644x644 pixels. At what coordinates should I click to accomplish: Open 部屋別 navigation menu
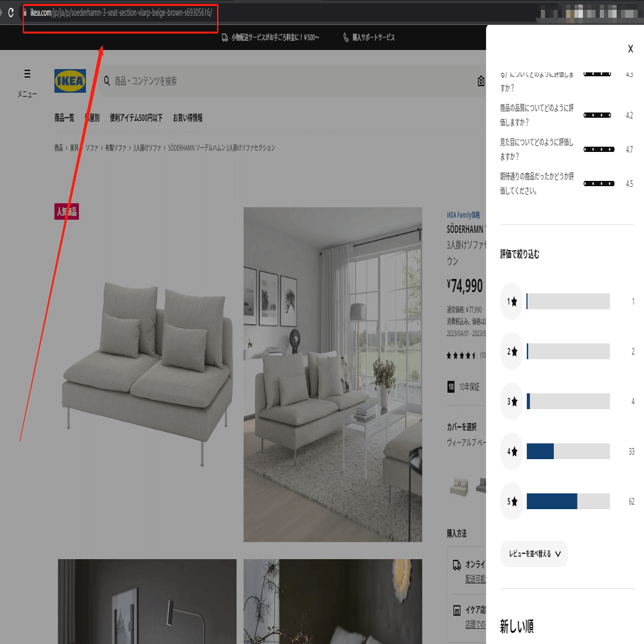tap(92, 118)
